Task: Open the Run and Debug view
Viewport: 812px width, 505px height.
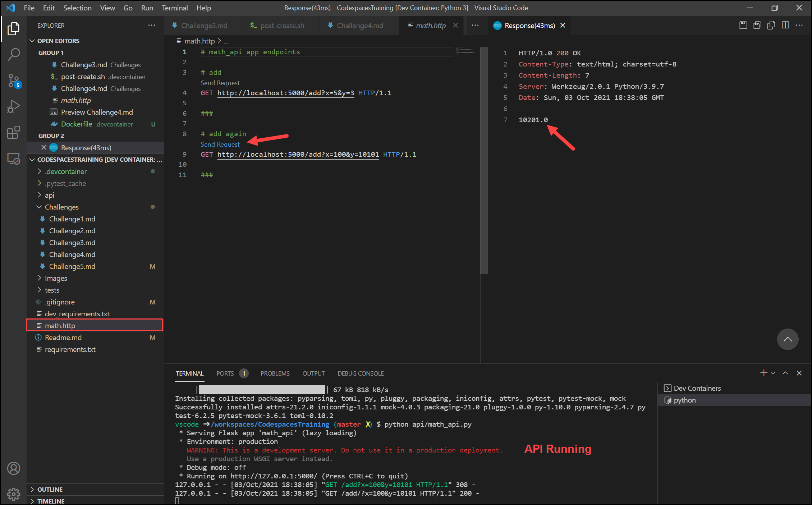Action: point(13,107)
